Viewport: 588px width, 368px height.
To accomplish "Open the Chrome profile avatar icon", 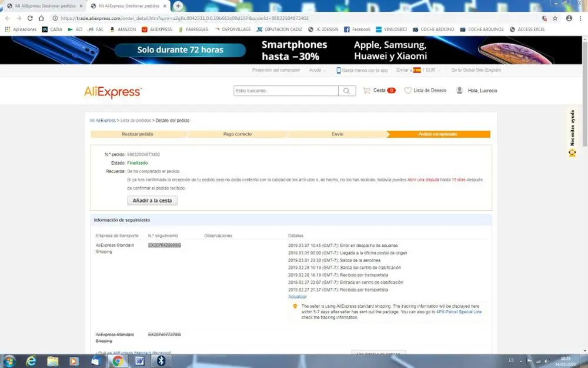I will coord(569,18).
